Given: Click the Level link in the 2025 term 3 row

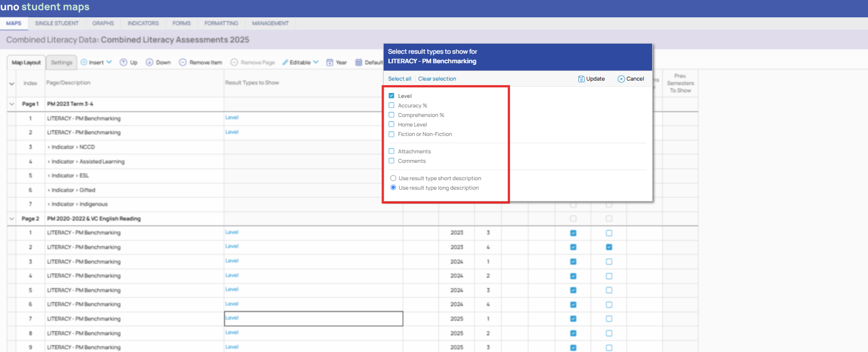Looking at the screenshot, I should point(232,347).
